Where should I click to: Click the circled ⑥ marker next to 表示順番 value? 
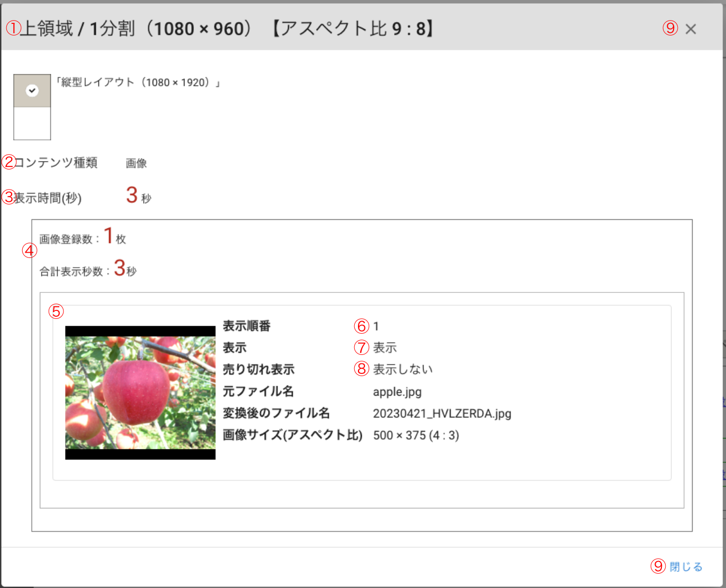click(x=362, y=326)
